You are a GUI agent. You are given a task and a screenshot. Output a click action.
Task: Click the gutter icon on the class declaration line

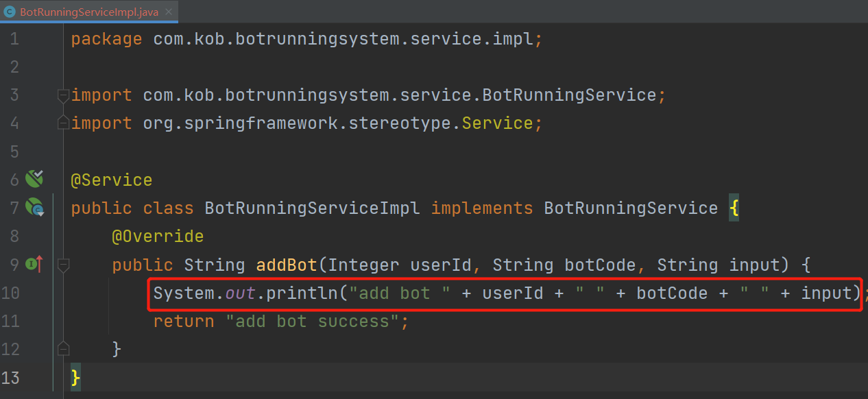coord(34,207)
